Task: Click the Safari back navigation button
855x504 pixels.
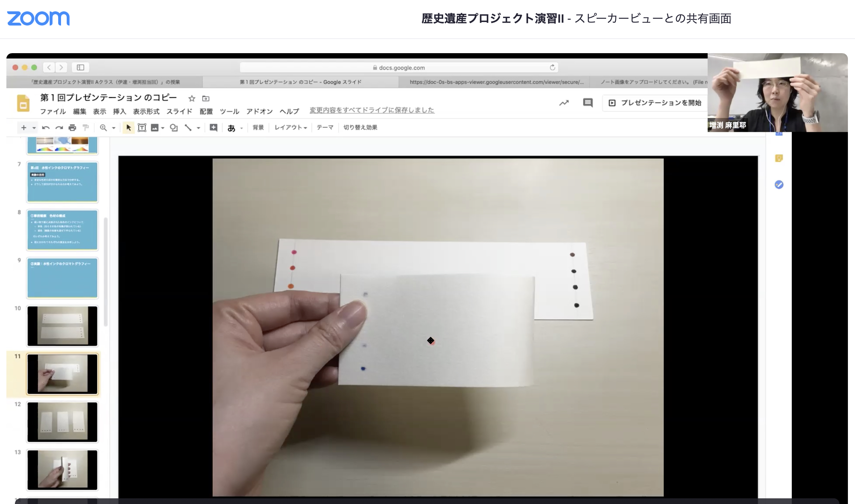Action: coord(49,67)
